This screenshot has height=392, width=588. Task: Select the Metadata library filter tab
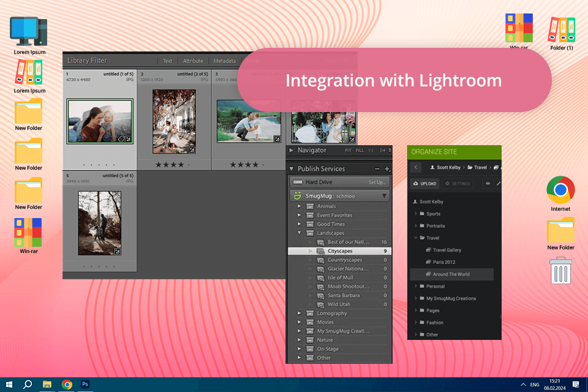point(225,61)
